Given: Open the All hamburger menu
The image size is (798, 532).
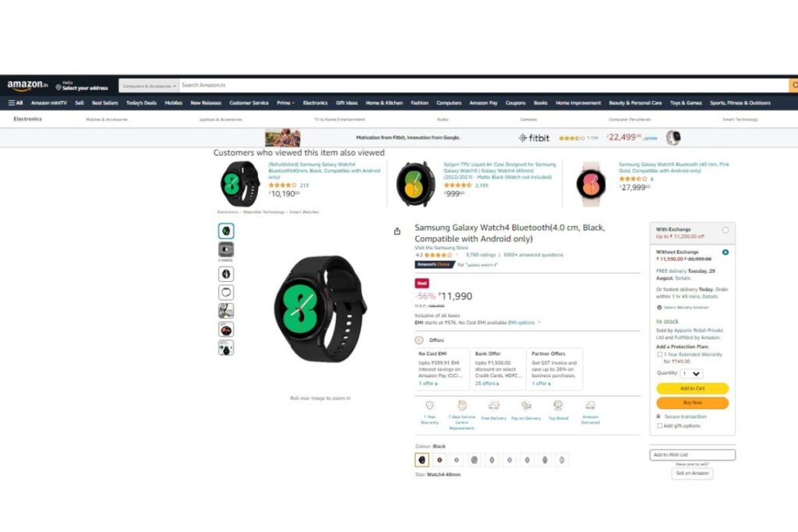Looking at the screenshot, I should [16, 103].
